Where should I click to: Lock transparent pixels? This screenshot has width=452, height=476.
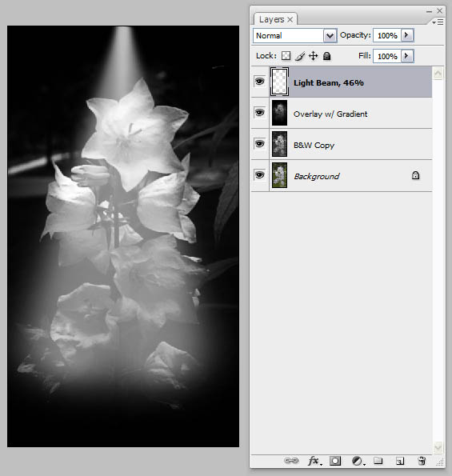(x=286, y=56)
